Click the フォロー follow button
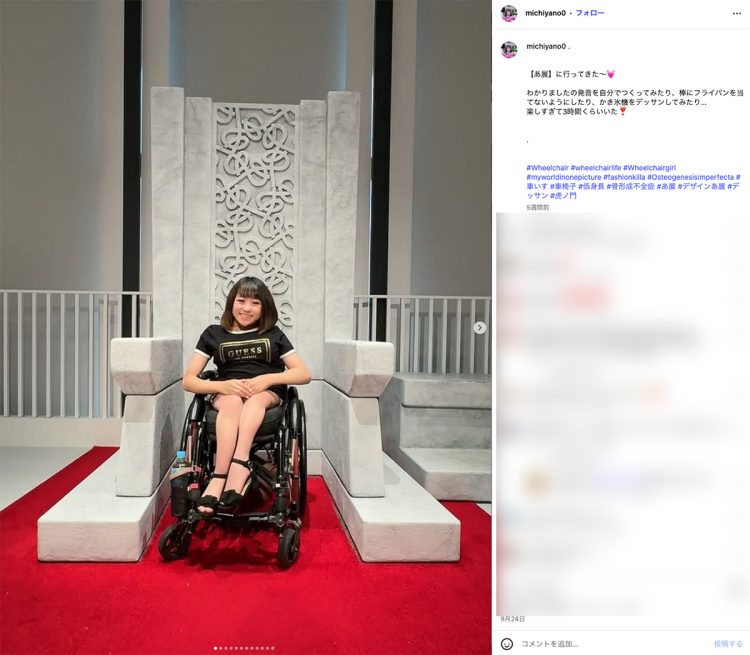This screenshot has height=655, width=750. (x=590, y=13)
